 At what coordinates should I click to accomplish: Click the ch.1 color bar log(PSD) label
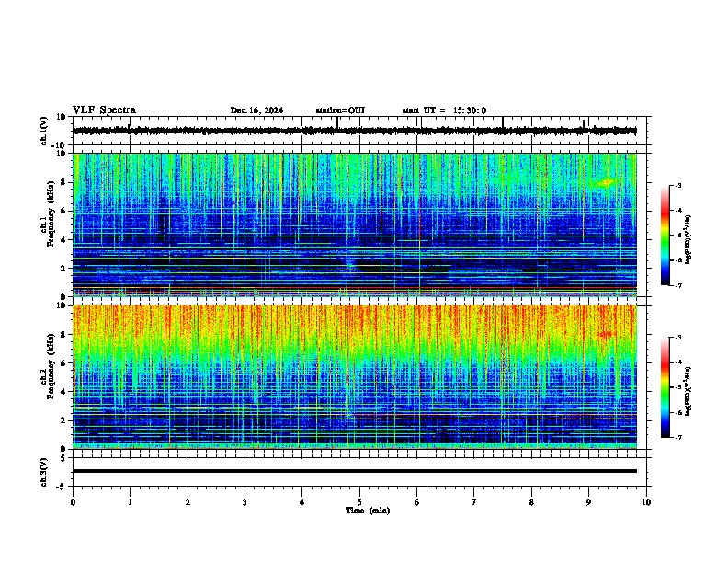point(688,239)
